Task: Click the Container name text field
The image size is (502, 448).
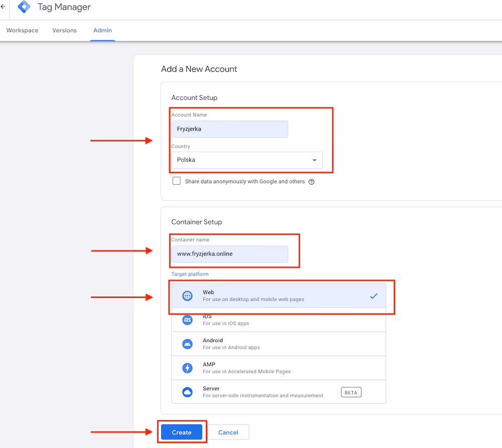Action: (229, 254)
